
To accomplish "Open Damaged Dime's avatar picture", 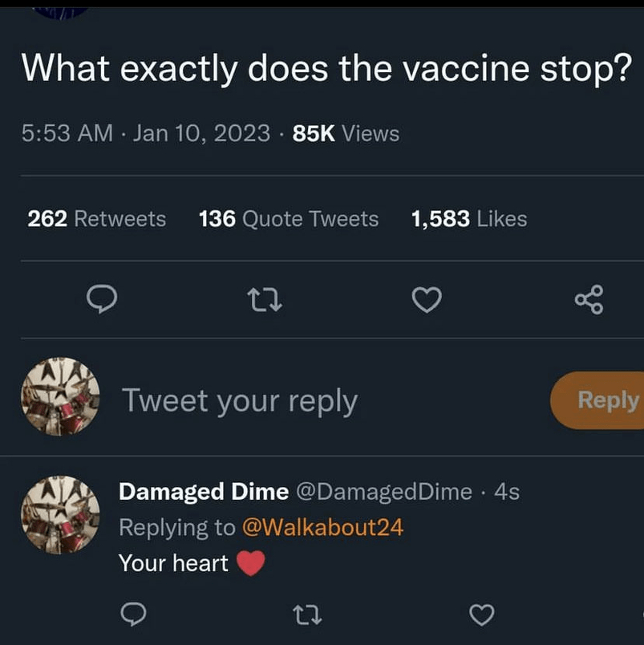I will click(60, 515).
